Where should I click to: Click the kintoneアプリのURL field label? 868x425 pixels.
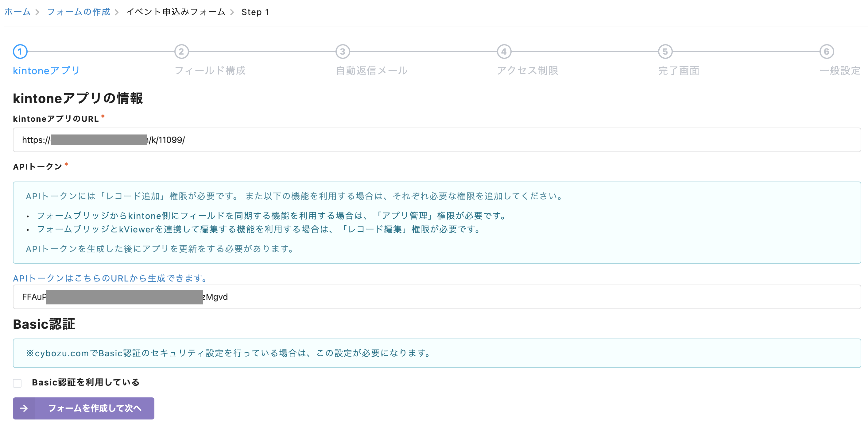point(56,119)
